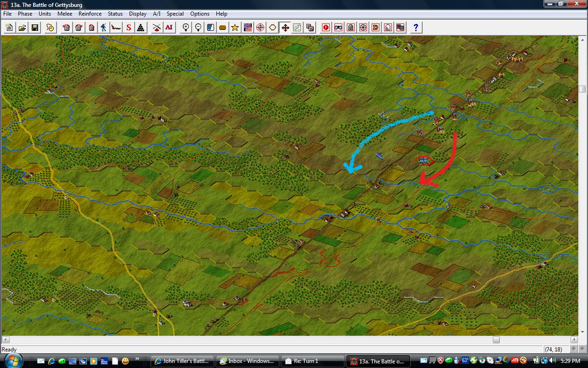Viewport: 588px width, 368px height.
Task: Open help with the blue question mark
Action: click(x=416, y=28)
